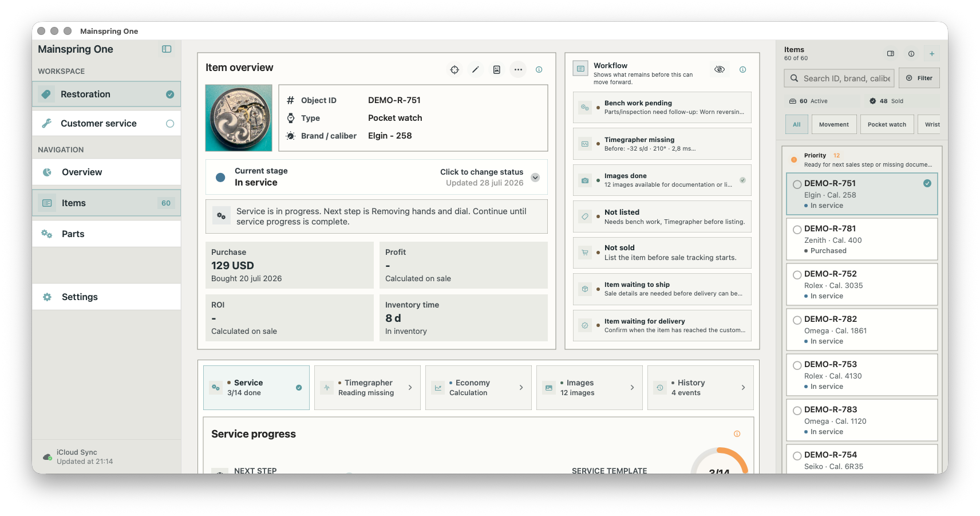The image size is (980, 516).
Task: Expand the History section chevron
Action: [x=743, y=388]
